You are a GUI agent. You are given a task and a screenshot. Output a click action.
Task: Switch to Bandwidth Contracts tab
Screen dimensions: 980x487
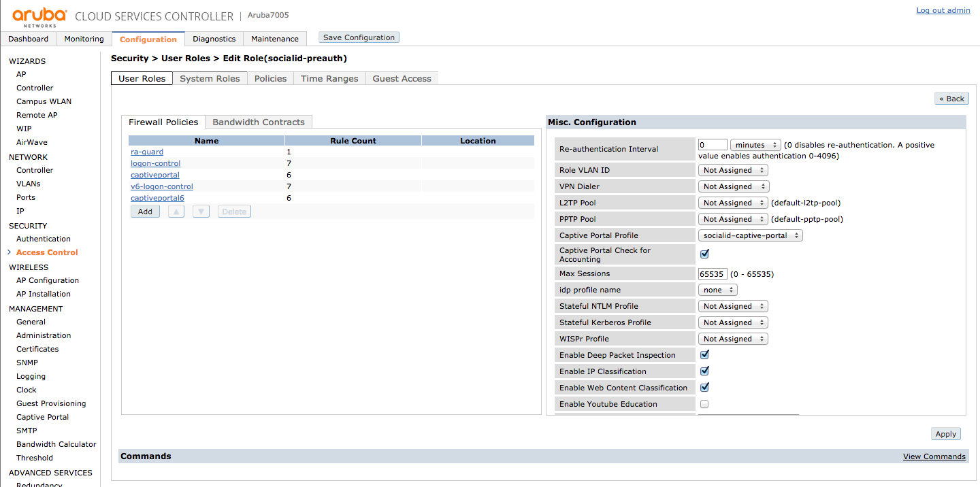tap(259, 122)
